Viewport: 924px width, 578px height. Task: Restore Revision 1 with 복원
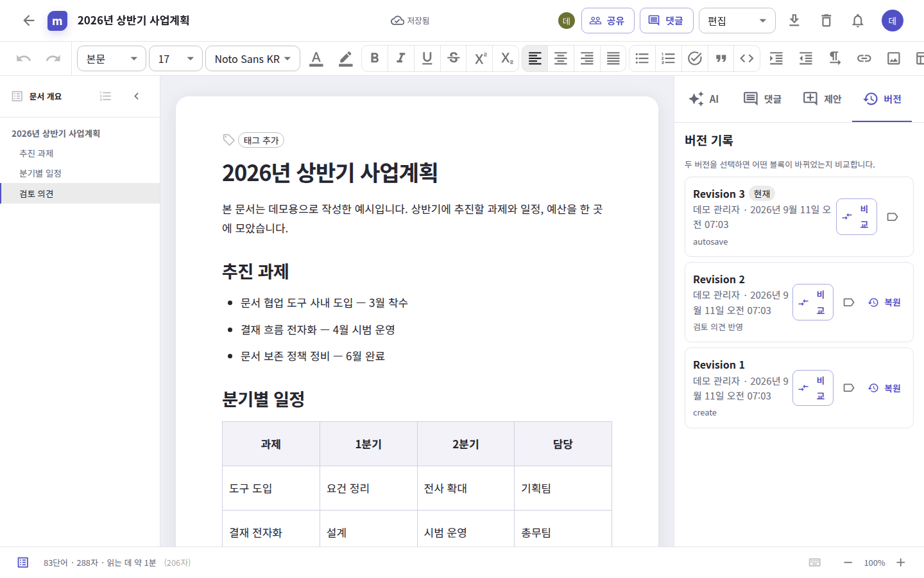tap(885, 388)
